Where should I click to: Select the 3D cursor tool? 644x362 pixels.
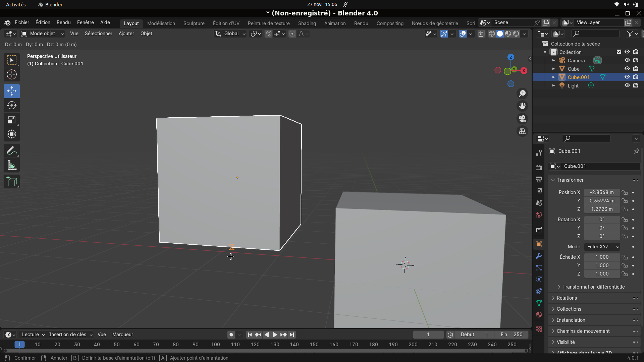(x=12, y=74)
